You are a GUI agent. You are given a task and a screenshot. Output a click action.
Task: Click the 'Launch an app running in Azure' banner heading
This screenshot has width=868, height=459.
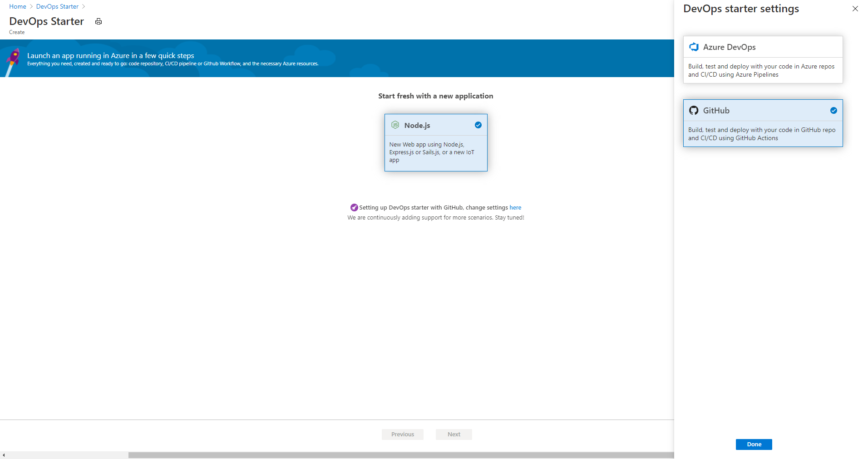[x=111, y=56]
